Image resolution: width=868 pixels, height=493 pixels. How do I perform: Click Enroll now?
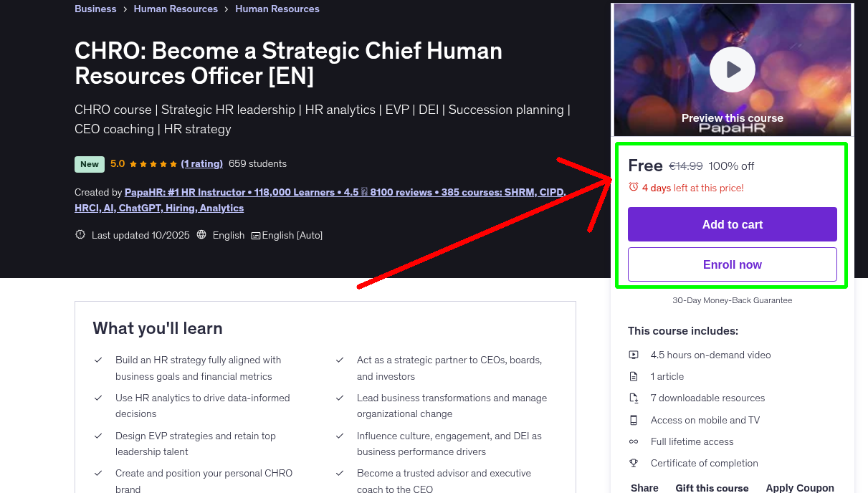click(x=732, y=264)
